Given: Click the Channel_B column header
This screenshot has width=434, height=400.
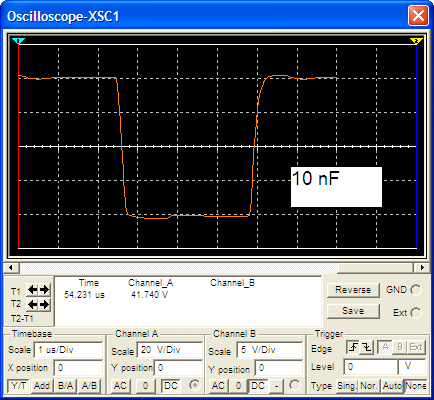Looking at the screenshot, I should tap(232, 283).
